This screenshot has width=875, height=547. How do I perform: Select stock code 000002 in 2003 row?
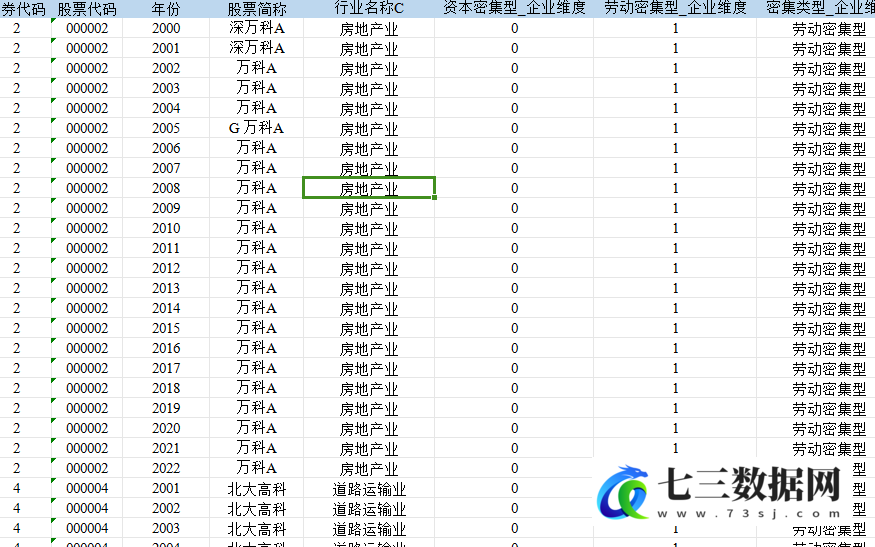[x=87, y=88]
